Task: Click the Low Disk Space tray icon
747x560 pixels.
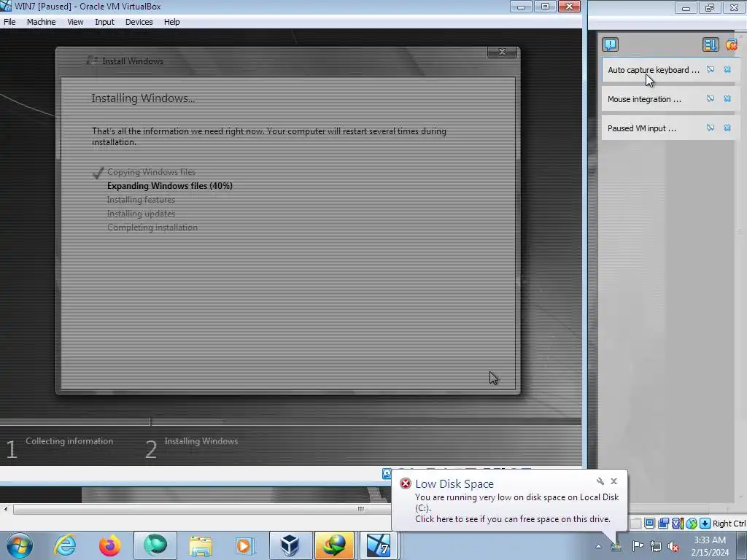Action: coord(616,545)
